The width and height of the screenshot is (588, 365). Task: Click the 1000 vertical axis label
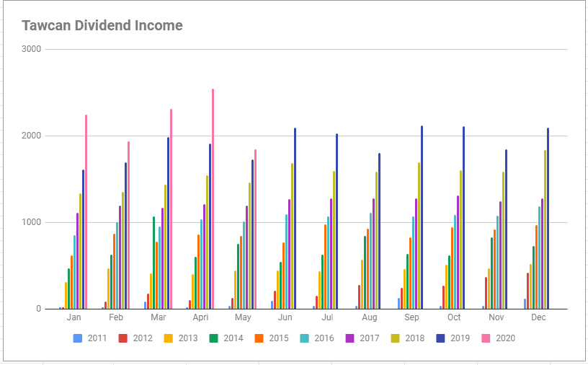[x=32, y=222]
